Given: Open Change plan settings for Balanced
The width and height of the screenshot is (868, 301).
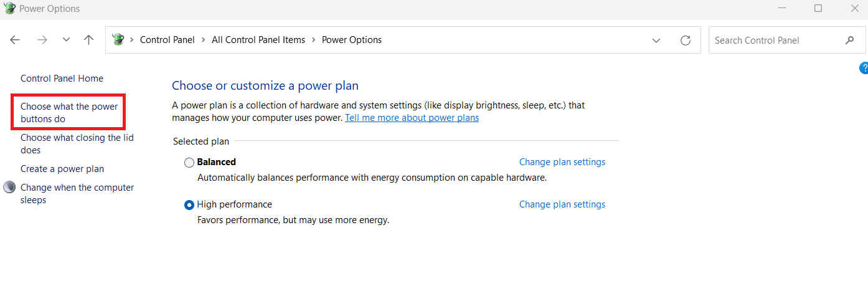Looking at the screenshot, I should click(x=562, y=162).
